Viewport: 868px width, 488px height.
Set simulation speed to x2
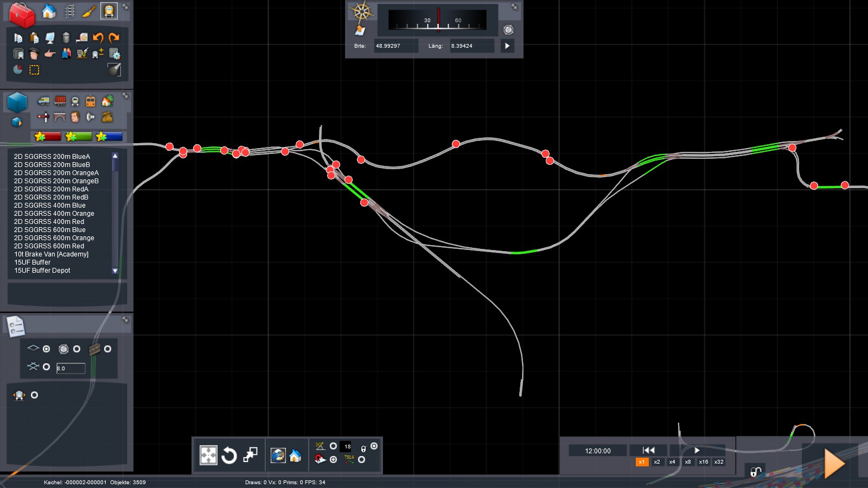(657, 462)
